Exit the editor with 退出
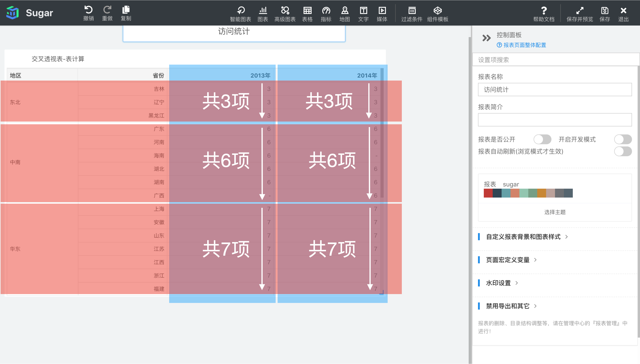 click(623, 14)
